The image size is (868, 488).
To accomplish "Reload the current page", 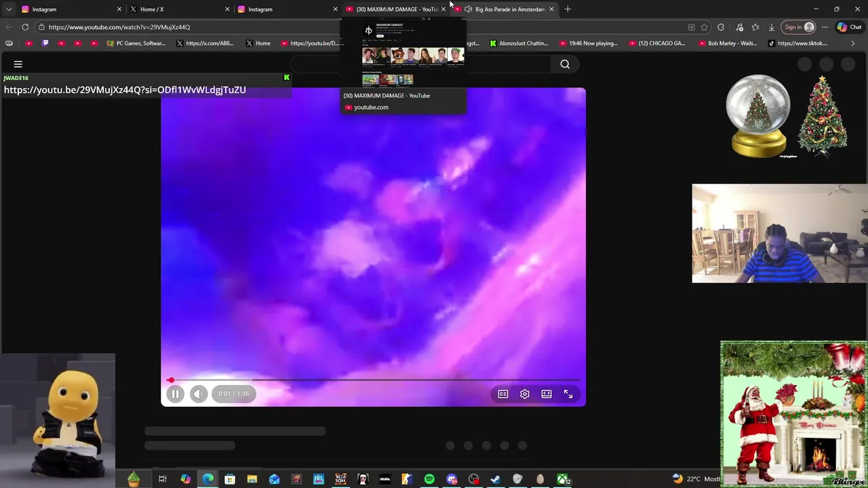I will click(25, 27).
